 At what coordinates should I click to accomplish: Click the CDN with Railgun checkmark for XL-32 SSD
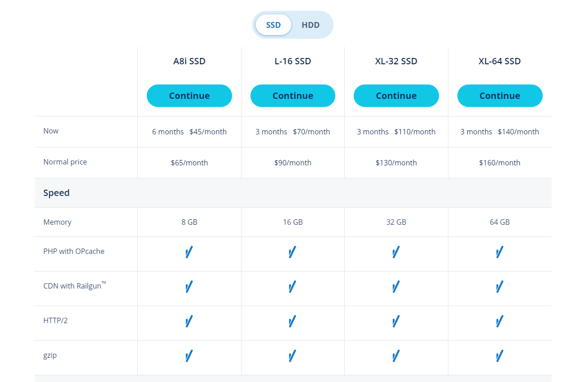coord(396,287)
